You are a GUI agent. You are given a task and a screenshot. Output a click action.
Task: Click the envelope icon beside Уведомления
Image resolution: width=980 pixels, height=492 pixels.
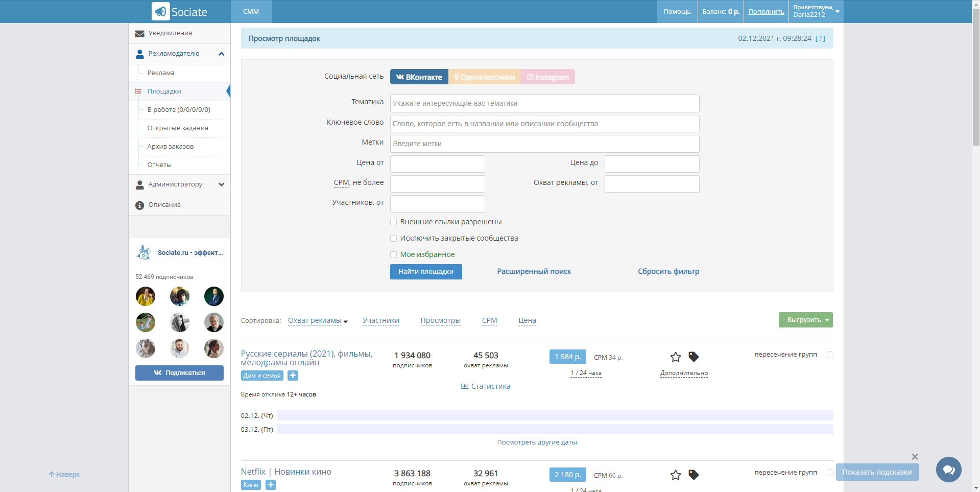(139, 34)
